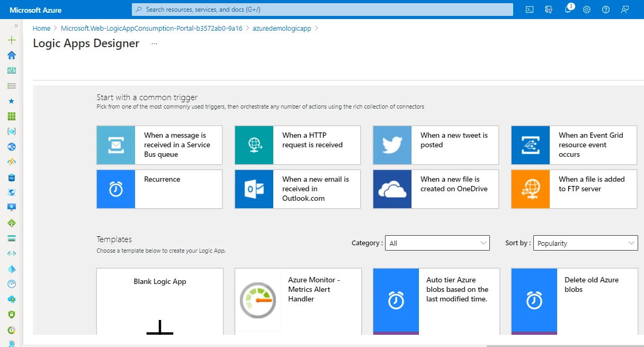The height and width of the screenshot is (347, 644).
Task: Click the OneDrive cloud icon on file trigger
Action: [x=392, y=189]
